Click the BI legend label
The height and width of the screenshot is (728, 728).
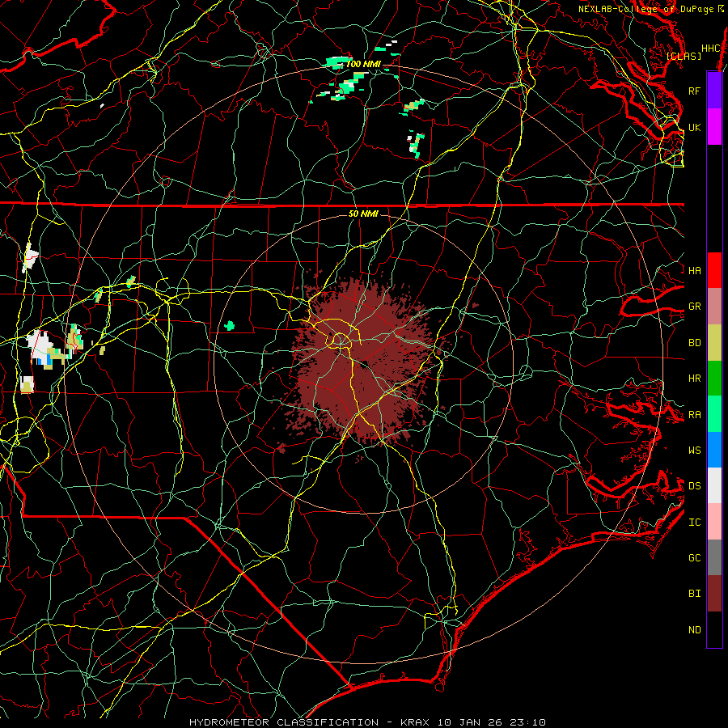(x=695, y=594)
